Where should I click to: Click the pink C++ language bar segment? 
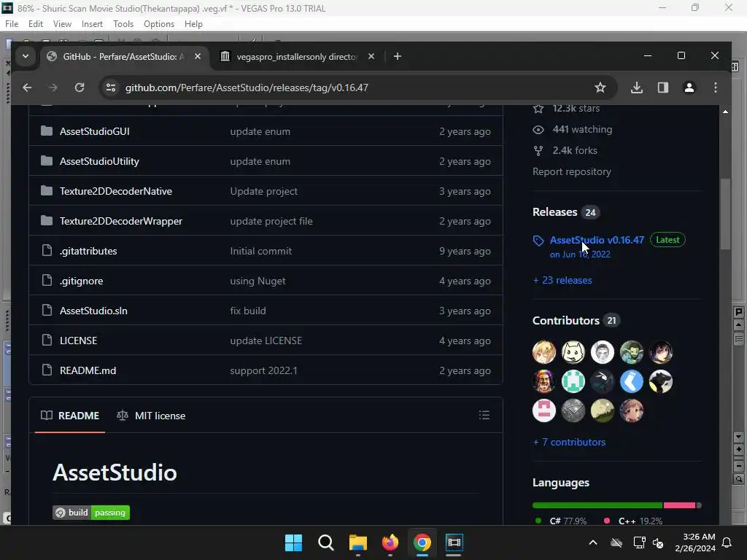679,505
